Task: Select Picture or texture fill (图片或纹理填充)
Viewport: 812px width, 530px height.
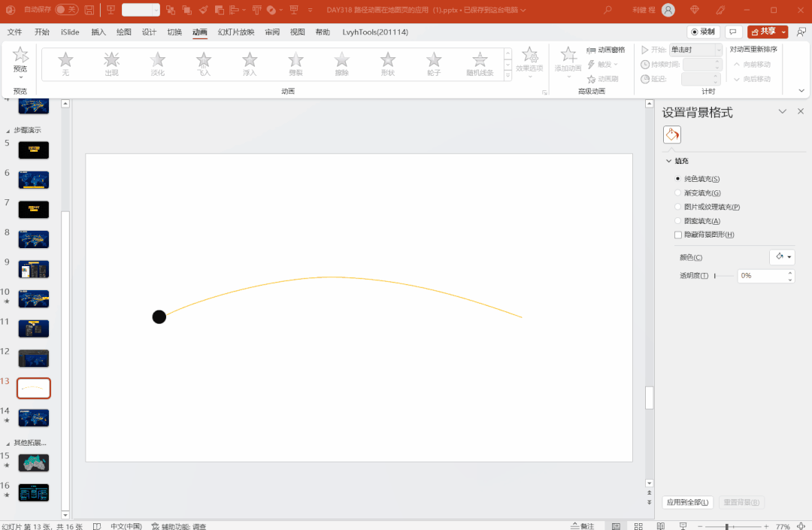Action: (677, 207)
